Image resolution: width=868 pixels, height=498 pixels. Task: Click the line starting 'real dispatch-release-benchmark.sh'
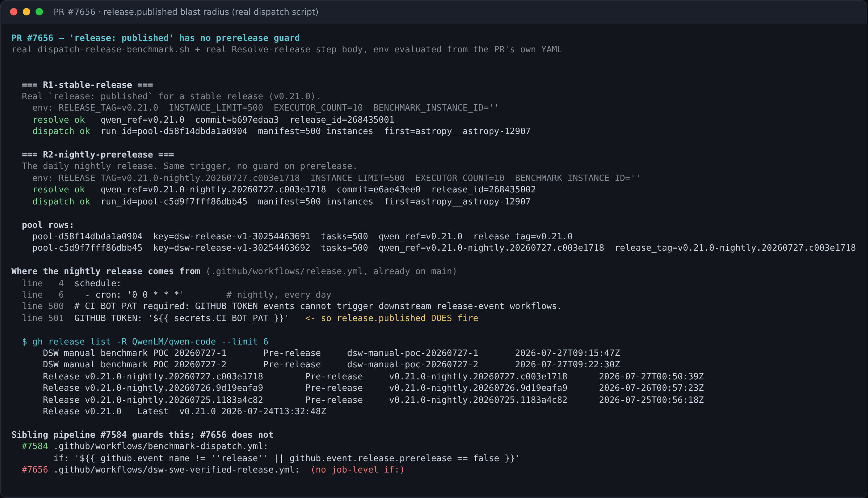tap(287, 50)
